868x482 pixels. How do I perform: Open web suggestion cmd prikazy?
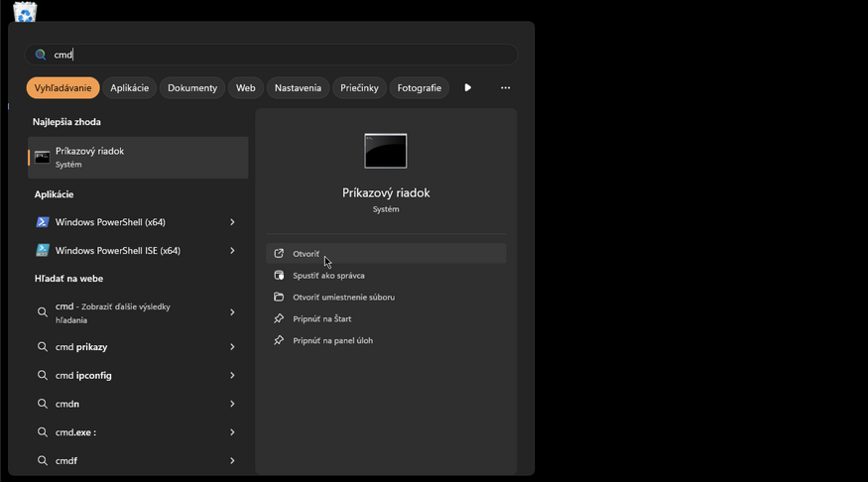point(138,347)
